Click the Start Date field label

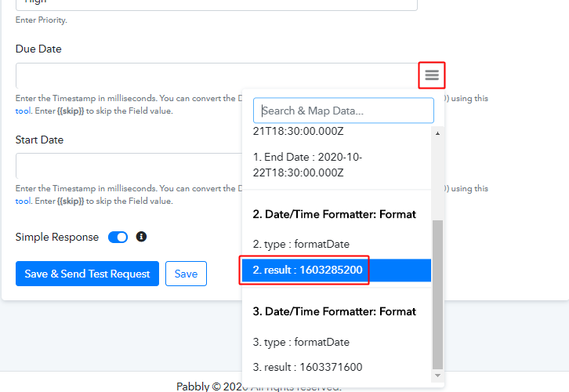39,140
